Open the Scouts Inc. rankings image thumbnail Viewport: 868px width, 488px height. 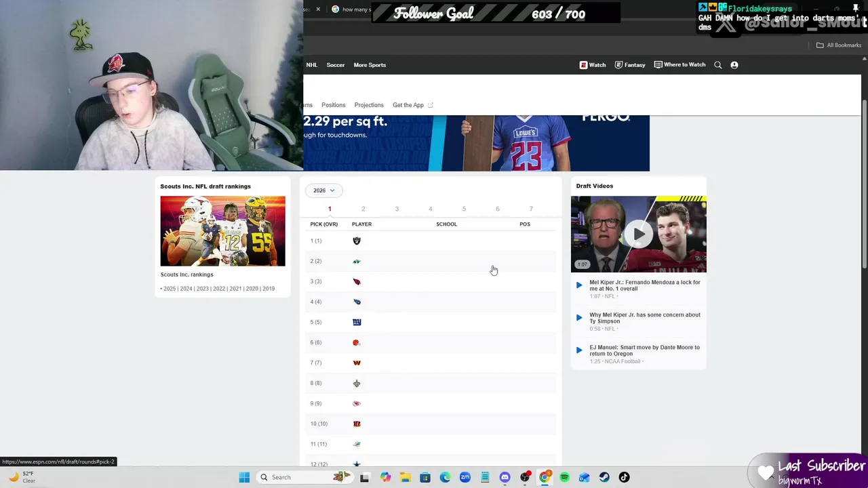[222, 231]
